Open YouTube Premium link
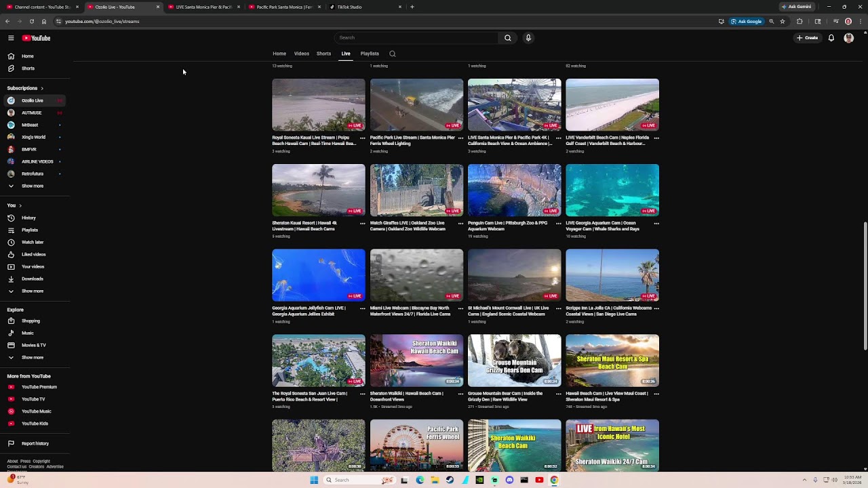Image resolution: width=868 pixels, height=488 pixels. [x=35, y=387]
